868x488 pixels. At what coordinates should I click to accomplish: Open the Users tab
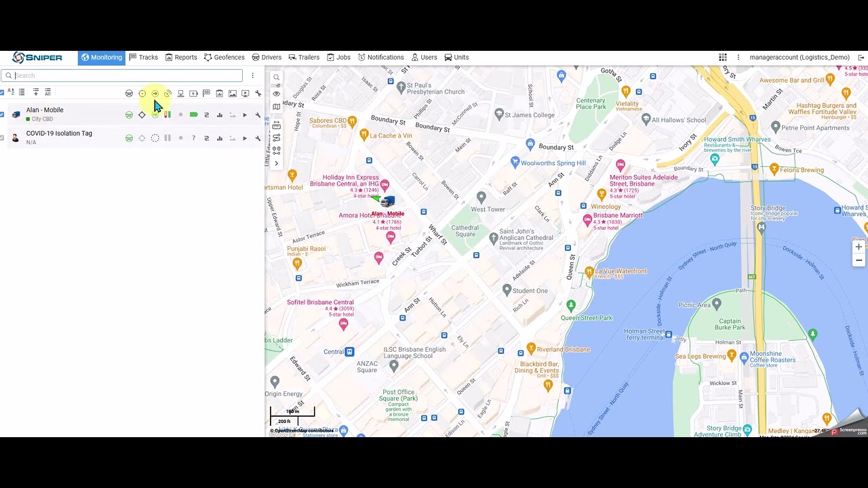click(424, 58)
